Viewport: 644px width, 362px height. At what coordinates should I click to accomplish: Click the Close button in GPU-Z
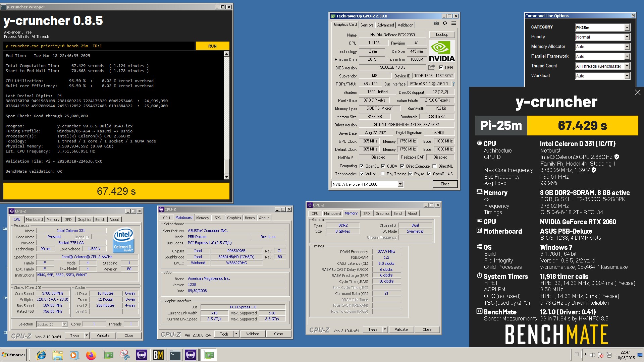pos(445,184)
